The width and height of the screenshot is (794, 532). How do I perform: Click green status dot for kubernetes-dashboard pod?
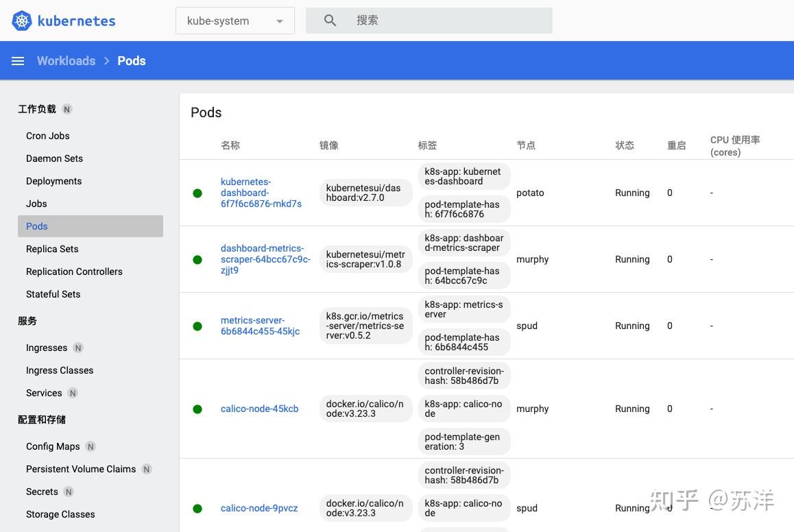pos(197,193)
